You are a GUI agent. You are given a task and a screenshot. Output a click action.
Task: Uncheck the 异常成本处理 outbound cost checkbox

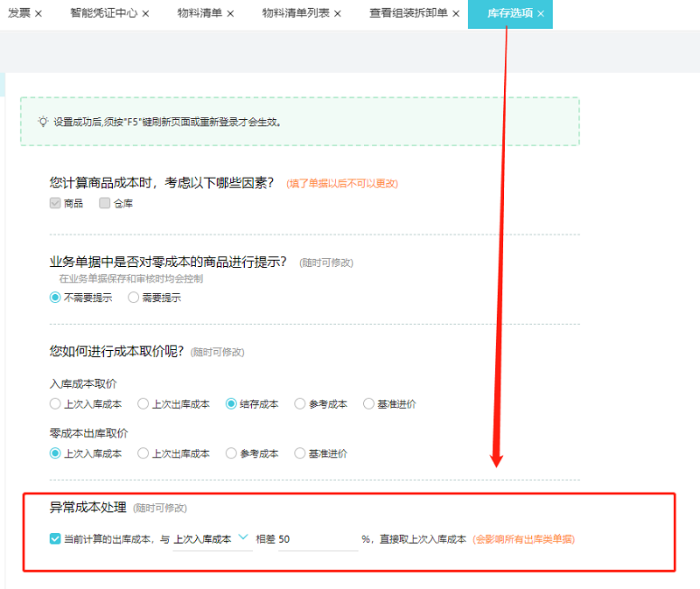[x=55, y=539]
